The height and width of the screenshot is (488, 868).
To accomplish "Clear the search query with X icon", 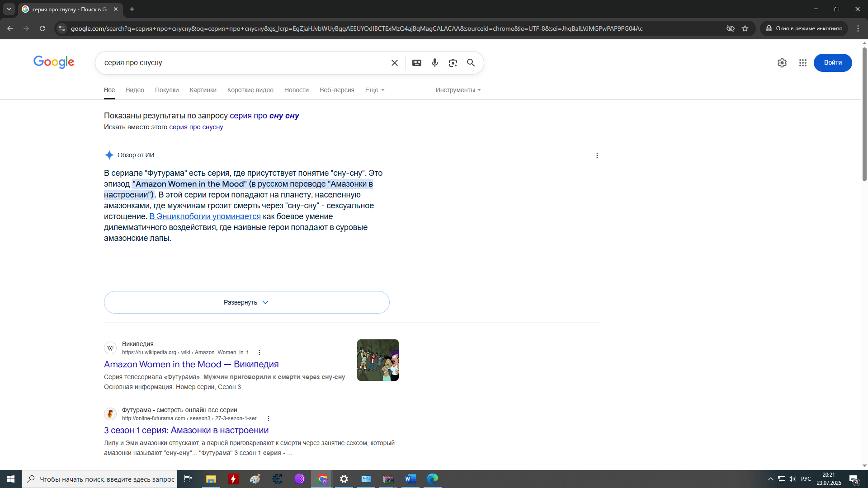I will 395,63.
